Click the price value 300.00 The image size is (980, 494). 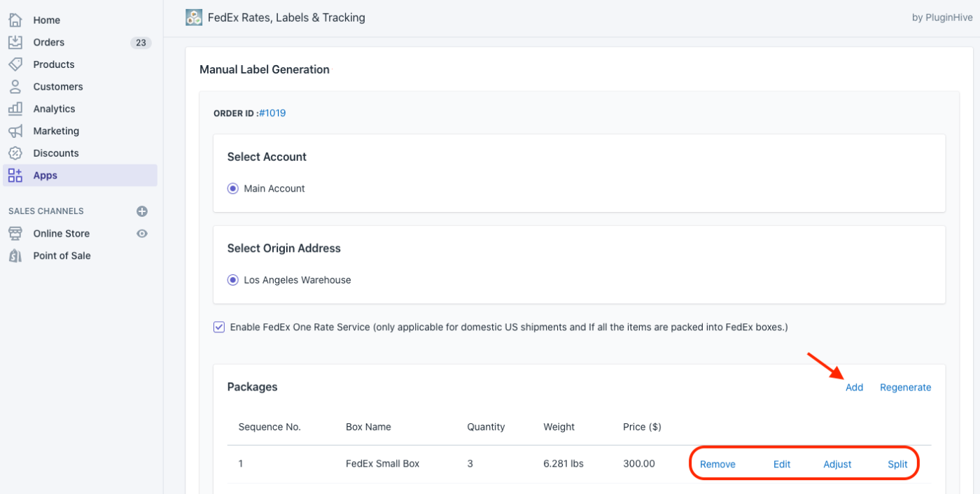638,463
